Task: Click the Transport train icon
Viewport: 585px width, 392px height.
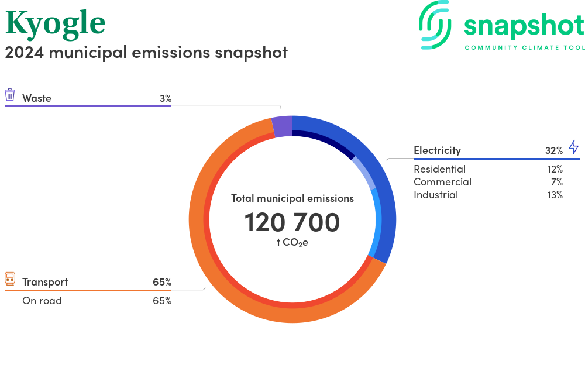Action: pos(10,279)
